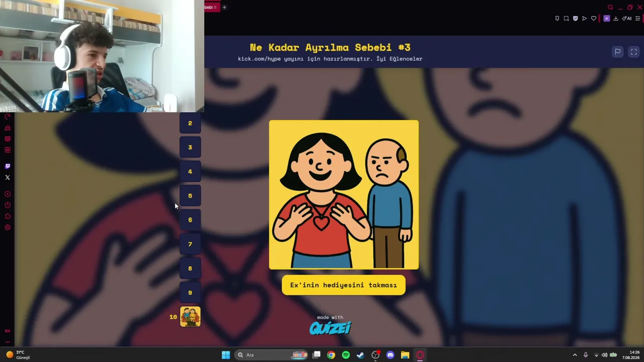The image size is (644, 362).
Task: Open History from the sidebar clock icon
Action: pyautogui.click(x=8, y=205)
